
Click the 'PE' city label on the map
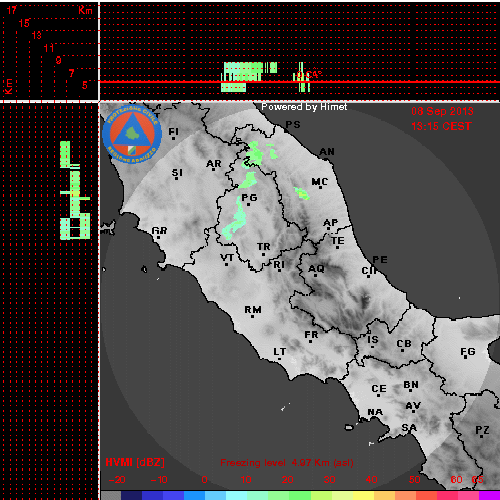(380, 260)
